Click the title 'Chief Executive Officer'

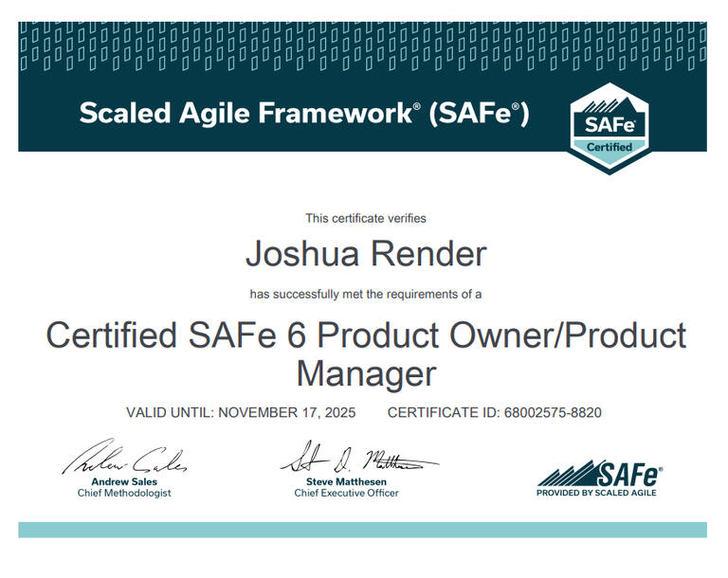346,493
